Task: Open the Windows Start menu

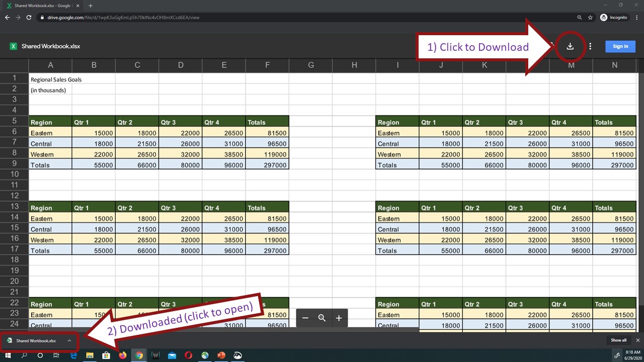Action: (x=8, y=355)
